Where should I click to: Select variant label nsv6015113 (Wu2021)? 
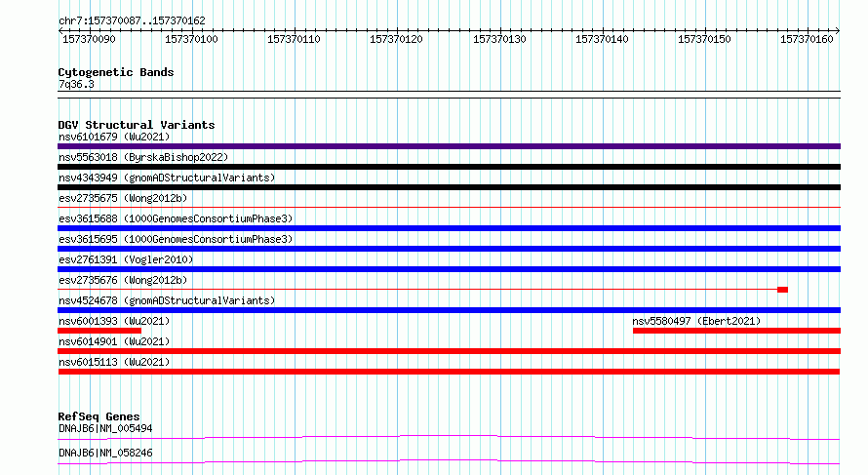coord(114,362)
